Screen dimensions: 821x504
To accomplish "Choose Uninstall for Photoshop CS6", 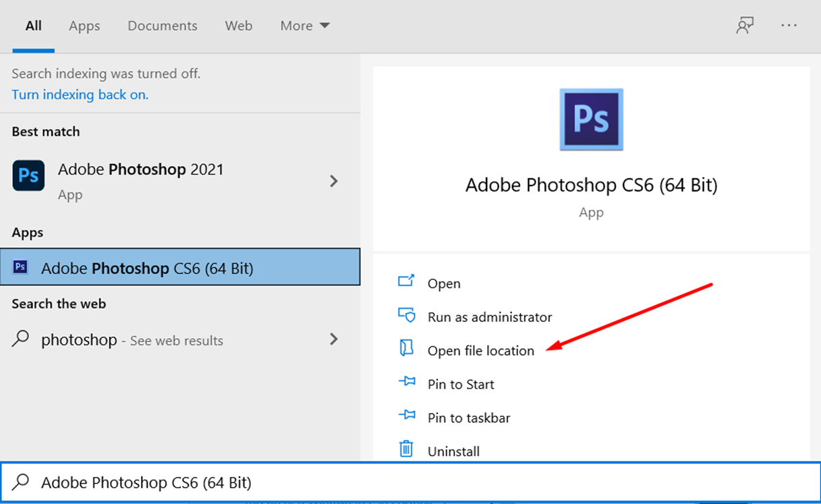I will tap(453, 451).
